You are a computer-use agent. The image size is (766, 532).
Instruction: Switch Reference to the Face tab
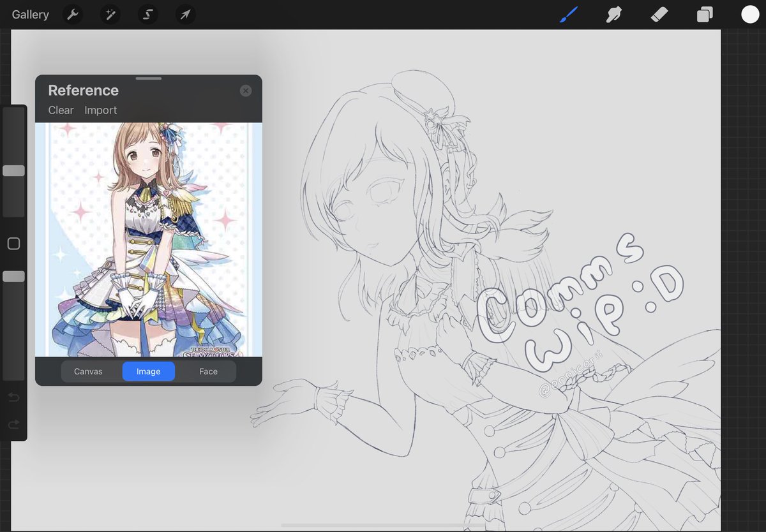point(208,371)
